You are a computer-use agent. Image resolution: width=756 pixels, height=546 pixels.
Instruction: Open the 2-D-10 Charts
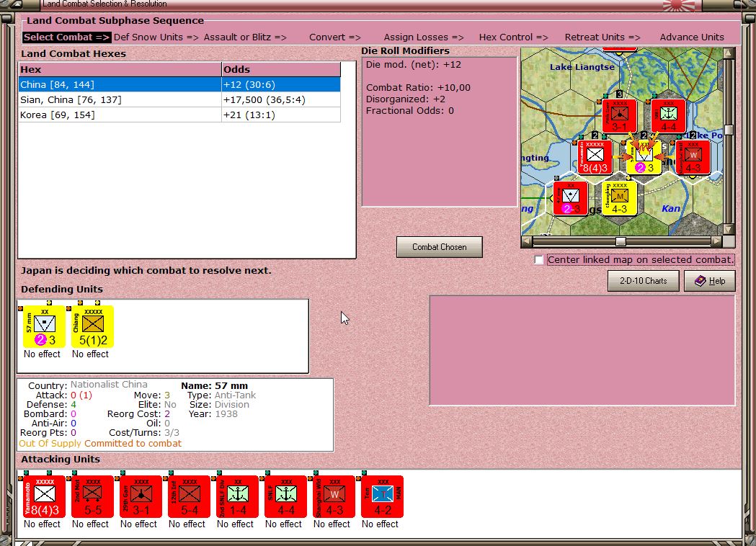point(643,281)
